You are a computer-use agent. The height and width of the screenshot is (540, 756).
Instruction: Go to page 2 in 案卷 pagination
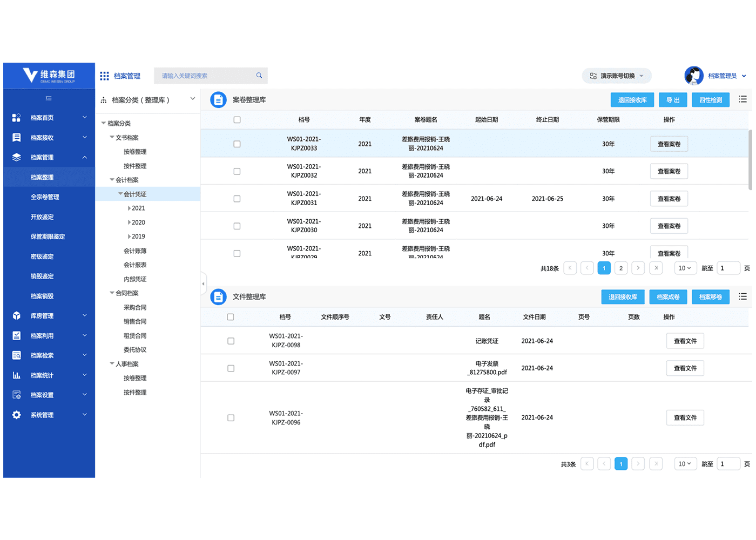(621, 268)
